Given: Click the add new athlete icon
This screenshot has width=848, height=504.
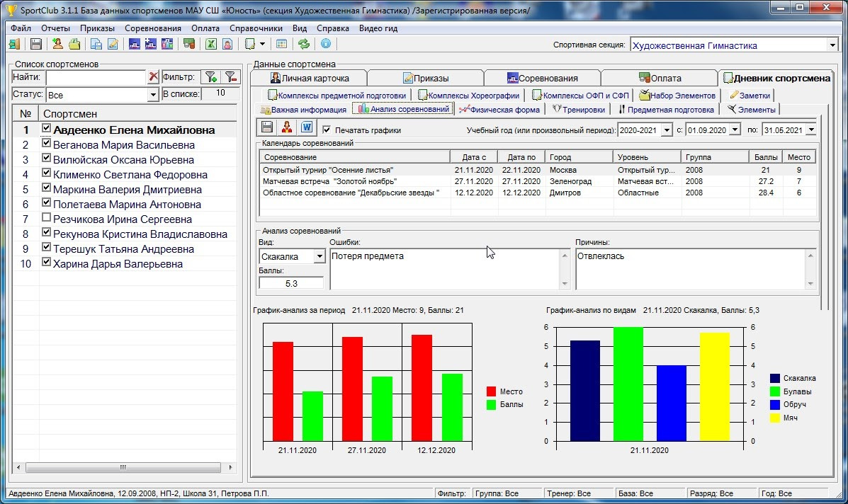Looking at the screenshot, I should click(x=58, y=44).
